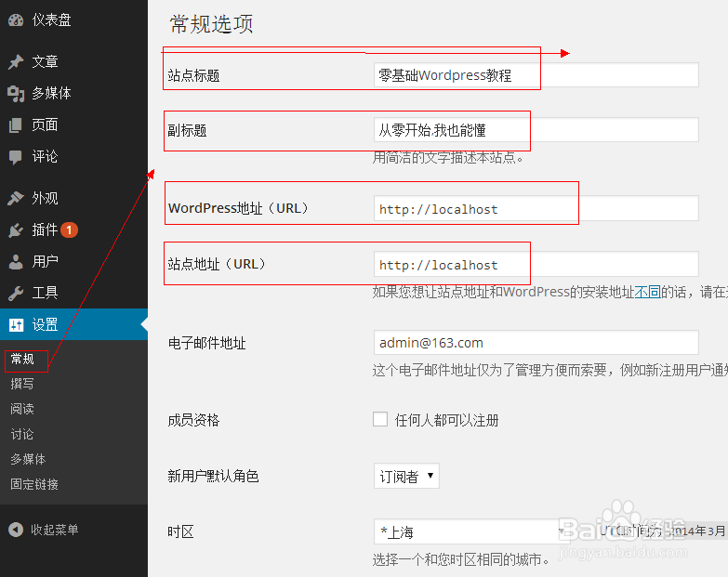
Task: Click the Posts pushpin icon
Action: 16,61
